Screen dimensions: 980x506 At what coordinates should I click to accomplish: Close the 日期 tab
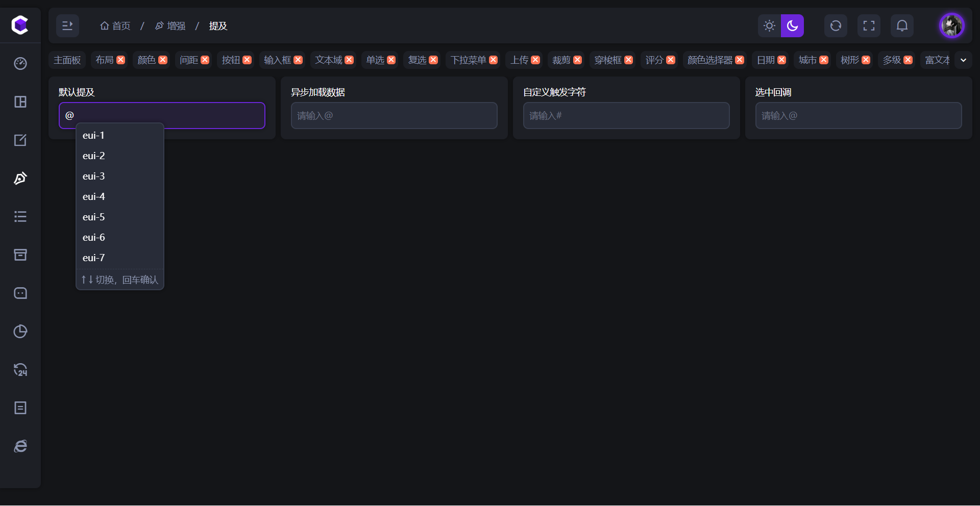coord(782,60)
